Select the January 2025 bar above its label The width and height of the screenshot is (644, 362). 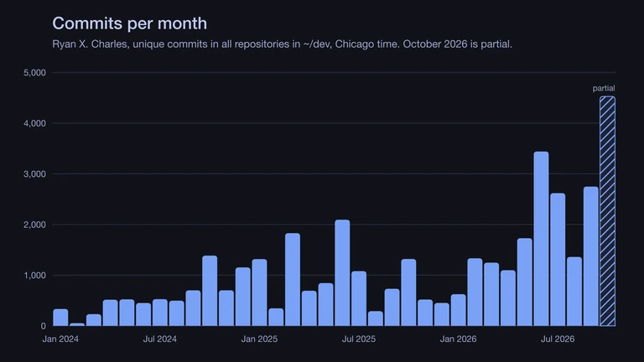259,292
